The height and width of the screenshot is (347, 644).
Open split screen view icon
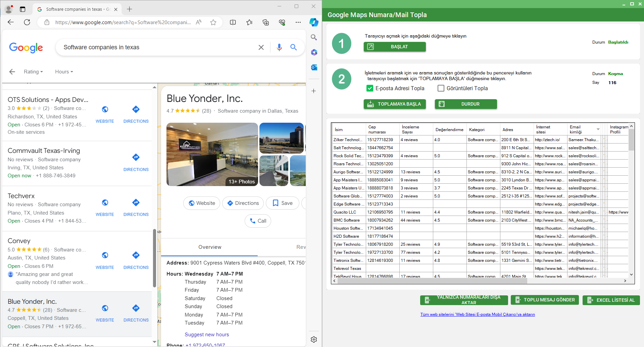pyautogui.click(x=233, y=22)
